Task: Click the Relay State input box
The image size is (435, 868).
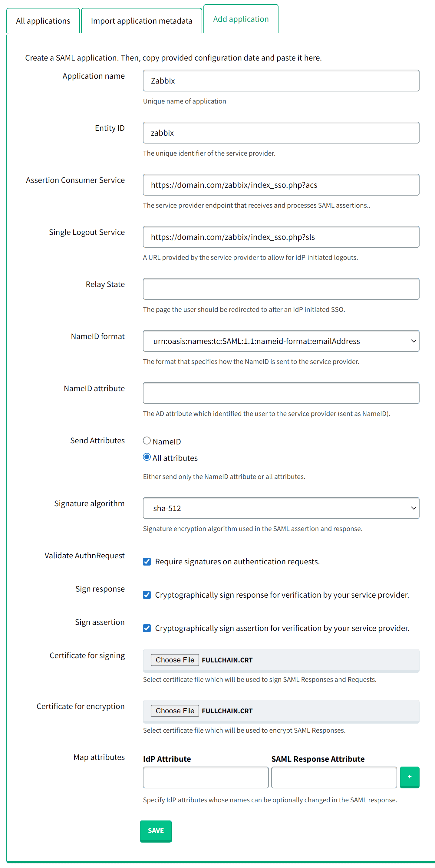Action: [281, 289]
